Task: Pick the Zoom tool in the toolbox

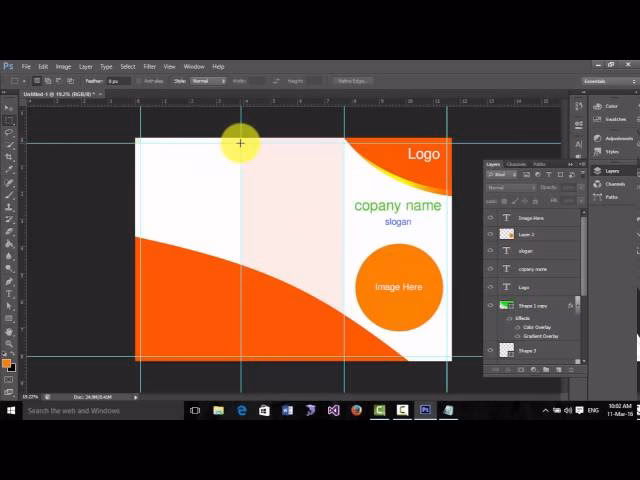Action: pyautogui.click(x=9, y=343)
